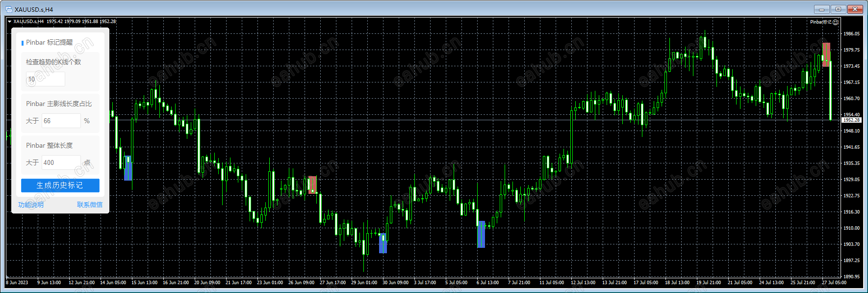The height and width of the screenshot is (293, 868).
Task: Click the 1986.05 price axis label
Action: pos(851,34)
